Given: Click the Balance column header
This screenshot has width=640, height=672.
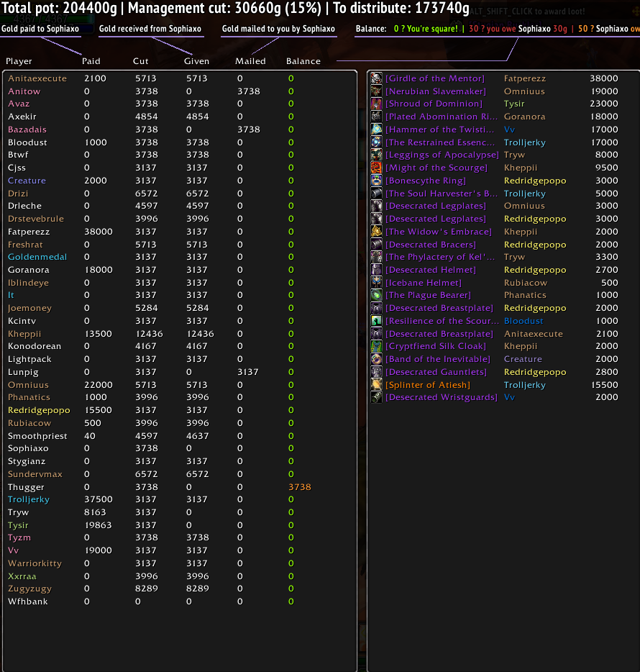Looking at the screenshot, I should (x=303, y=61).
